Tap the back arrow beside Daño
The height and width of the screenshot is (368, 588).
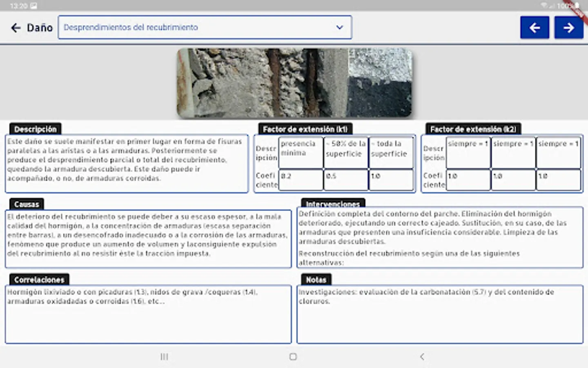(15, 27)
